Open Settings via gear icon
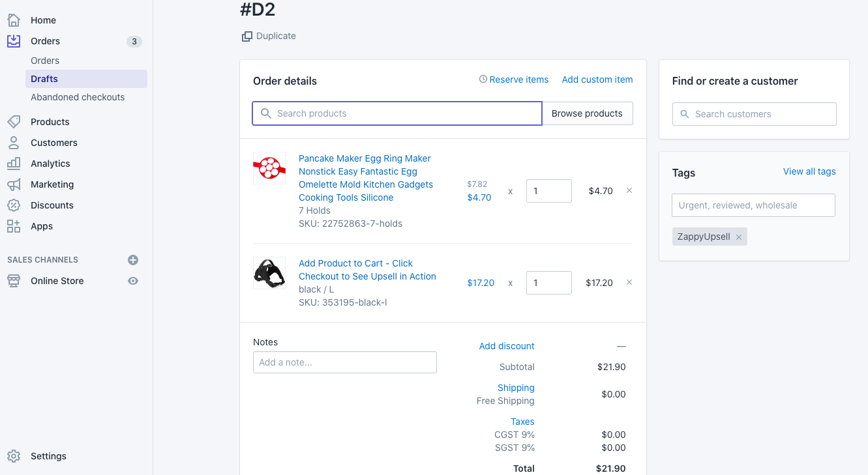868x475 pixels. point(14,456)
